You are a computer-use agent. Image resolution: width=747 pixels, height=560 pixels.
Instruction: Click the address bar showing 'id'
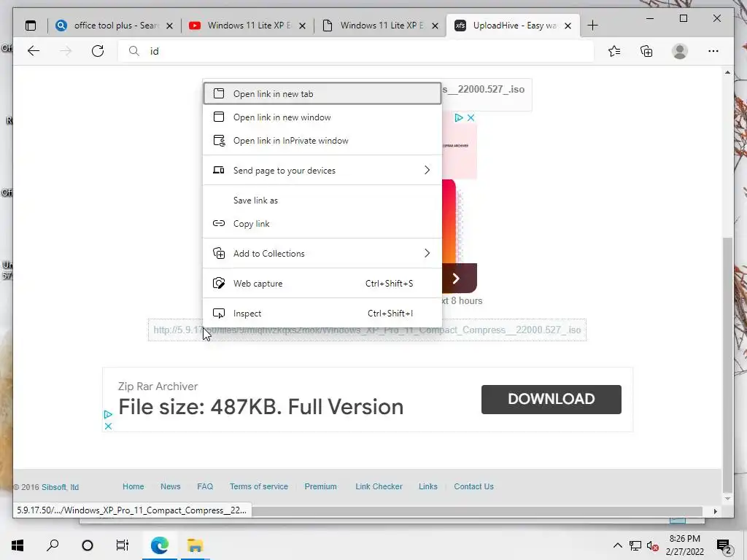356,51
